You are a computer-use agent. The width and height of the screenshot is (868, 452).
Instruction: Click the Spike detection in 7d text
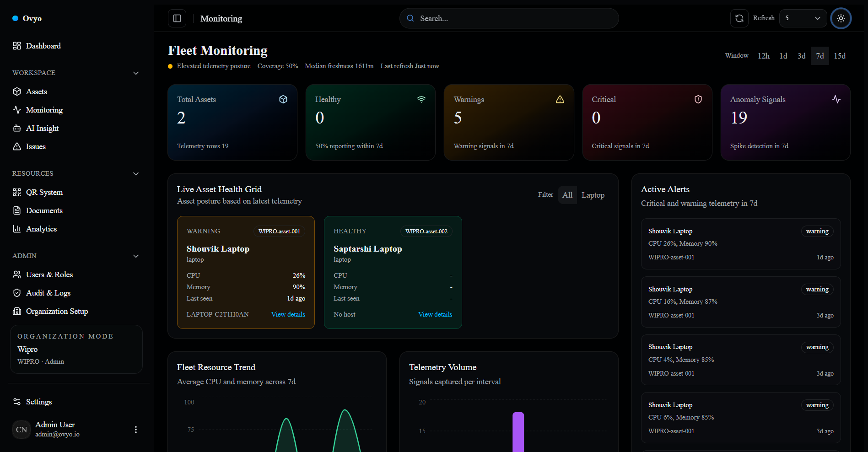[x=759, y=146]
